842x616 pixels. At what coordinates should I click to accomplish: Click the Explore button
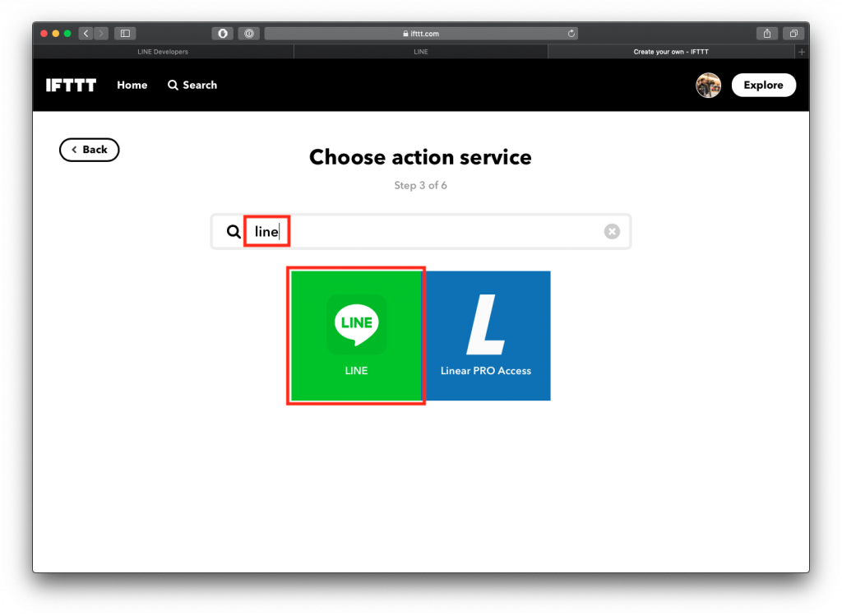[763, 86]
